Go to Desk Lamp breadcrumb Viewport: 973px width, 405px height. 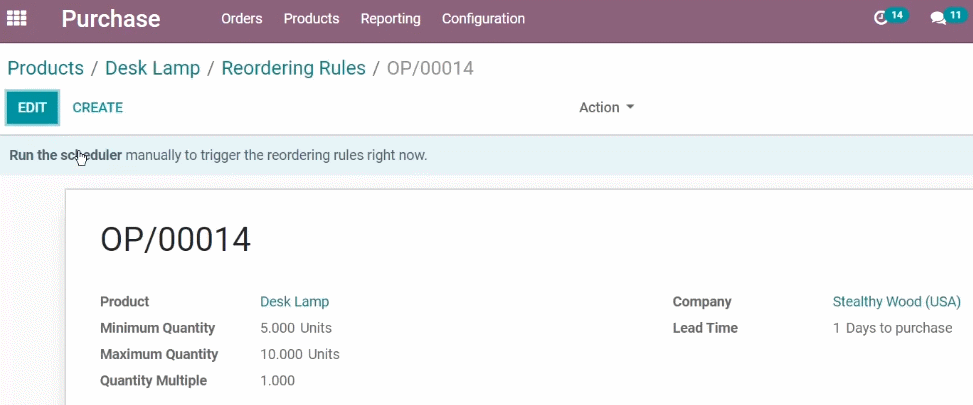coord(152,68)
